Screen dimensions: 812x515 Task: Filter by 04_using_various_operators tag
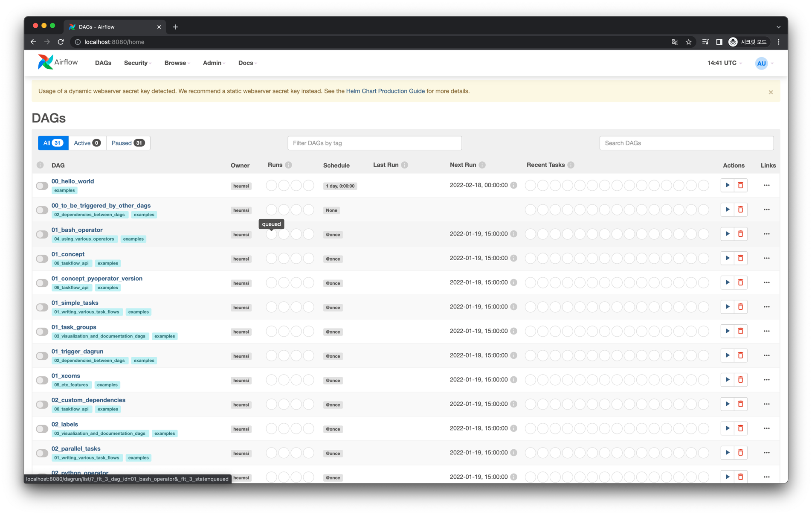pos(84,239)
